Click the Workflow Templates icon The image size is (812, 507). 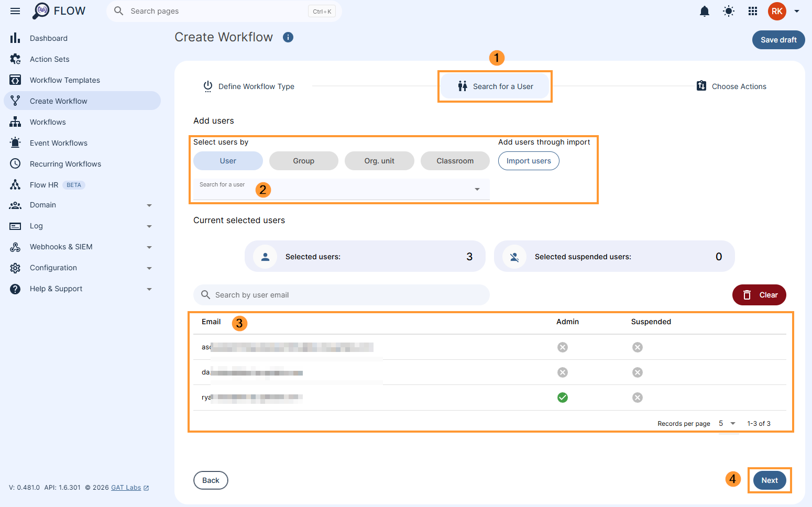click(x=15, y=80)
